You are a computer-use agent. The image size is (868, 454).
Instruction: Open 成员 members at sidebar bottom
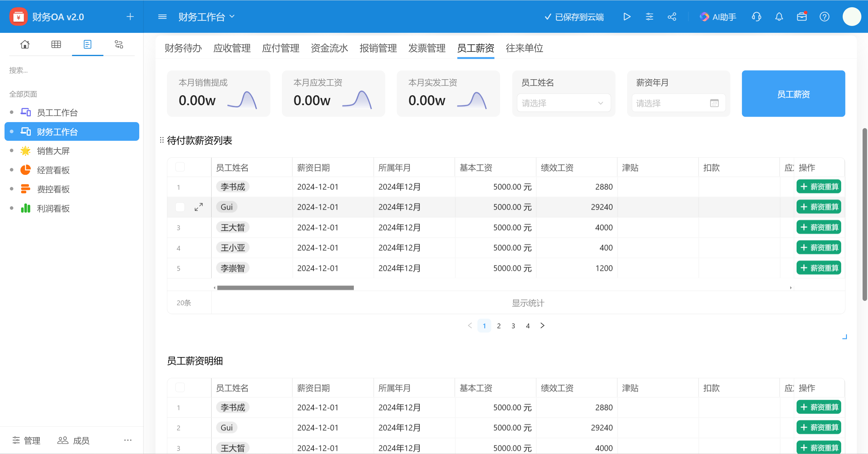coord(73,440)
